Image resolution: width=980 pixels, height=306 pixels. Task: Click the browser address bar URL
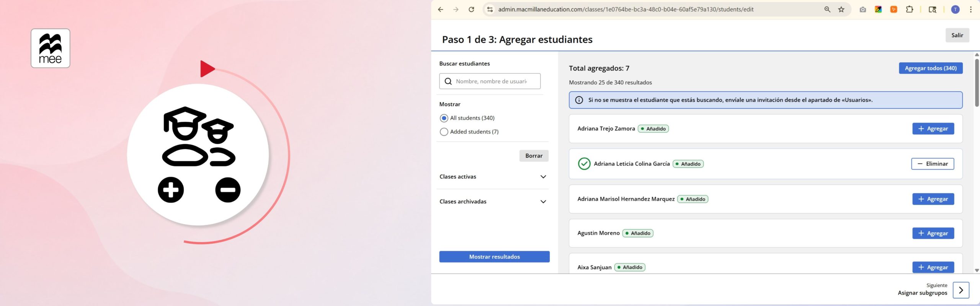pos(626,10)
